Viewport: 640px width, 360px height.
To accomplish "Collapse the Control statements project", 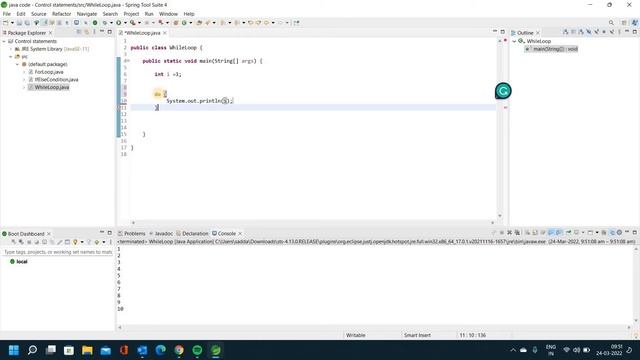I will click(4, 41).
